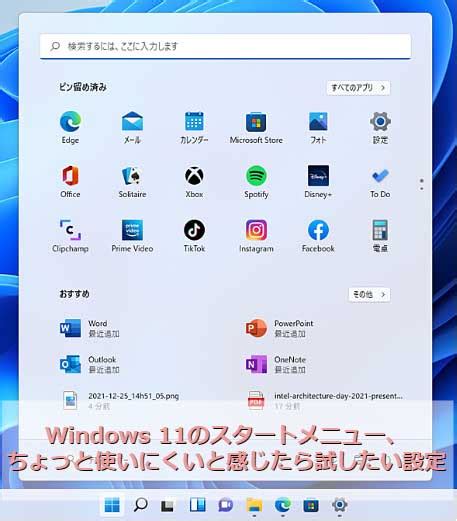
Task: Open taskbar search magnifier
Action: pyautogui.click(x=140, y=505)
